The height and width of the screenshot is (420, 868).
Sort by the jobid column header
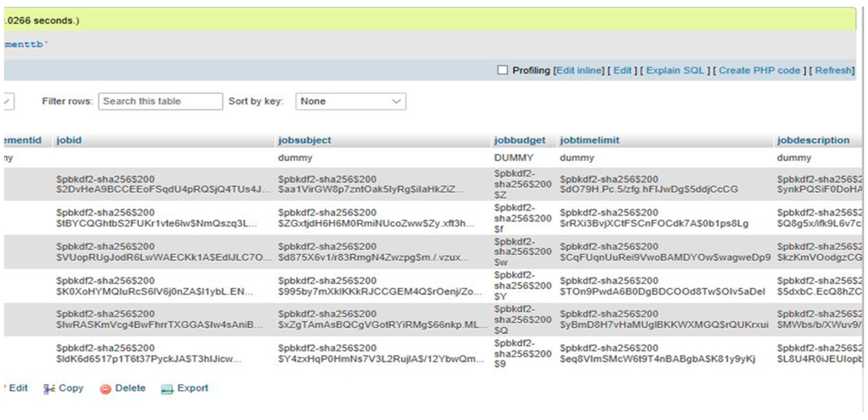pos(69,140)
